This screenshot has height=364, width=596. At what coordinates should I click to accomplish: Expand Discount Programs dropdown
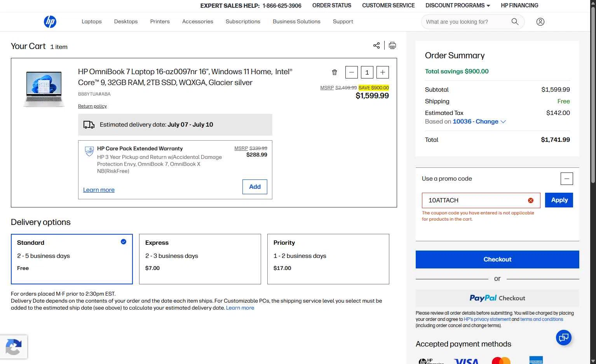click(458, 5)
